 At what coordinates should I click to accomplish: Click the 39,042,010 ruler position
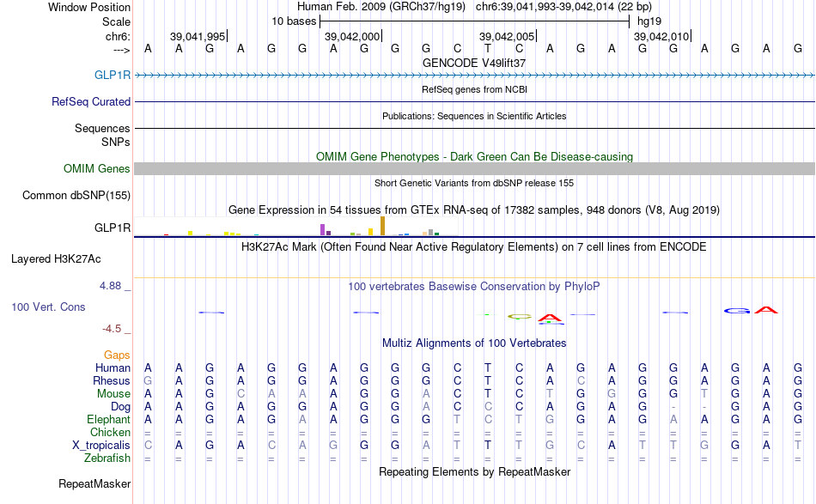(661, 36)
